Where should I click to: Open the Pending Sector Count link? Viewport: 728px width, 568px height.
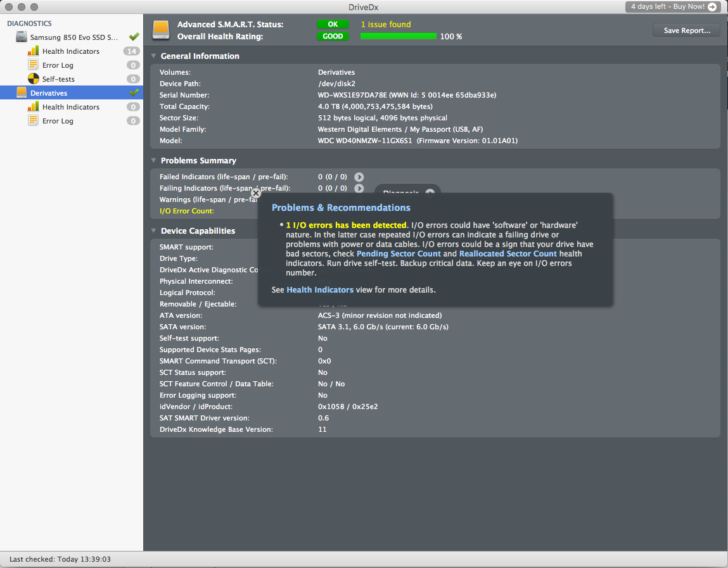click(399, 254)
